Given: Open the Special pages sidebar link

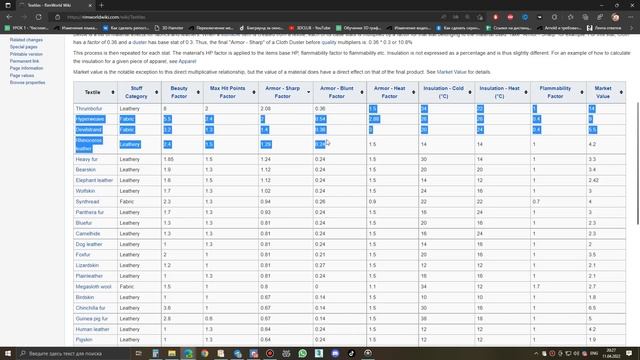Looking at the screenshot, I should (24, 47).
